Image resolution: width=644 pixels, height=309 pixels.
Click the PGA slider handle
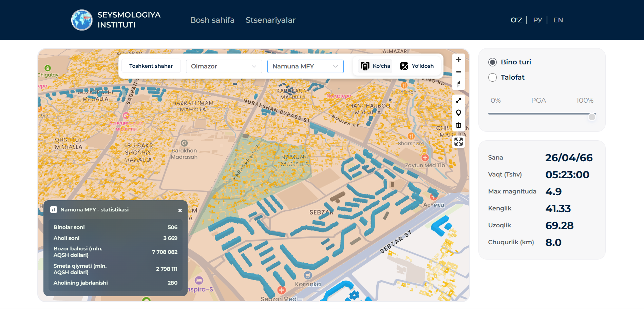tap(592, 117)
